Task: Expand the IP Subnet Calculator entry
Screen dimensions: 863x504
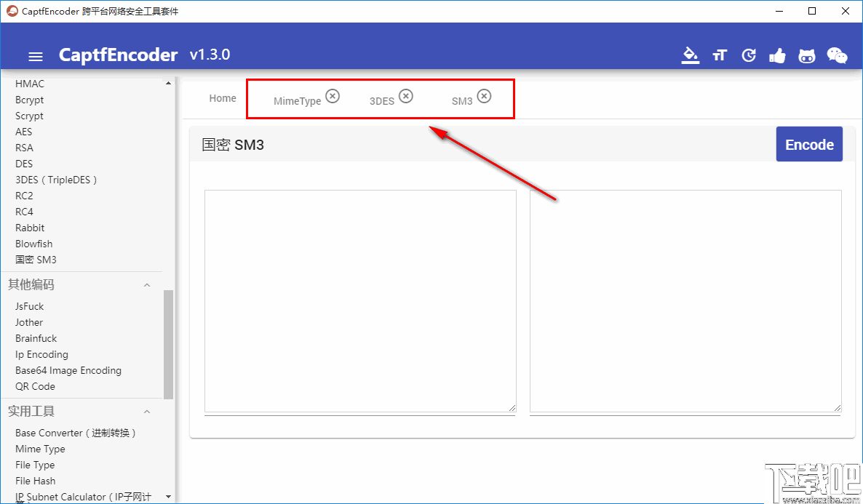Action: click(168, 496)
